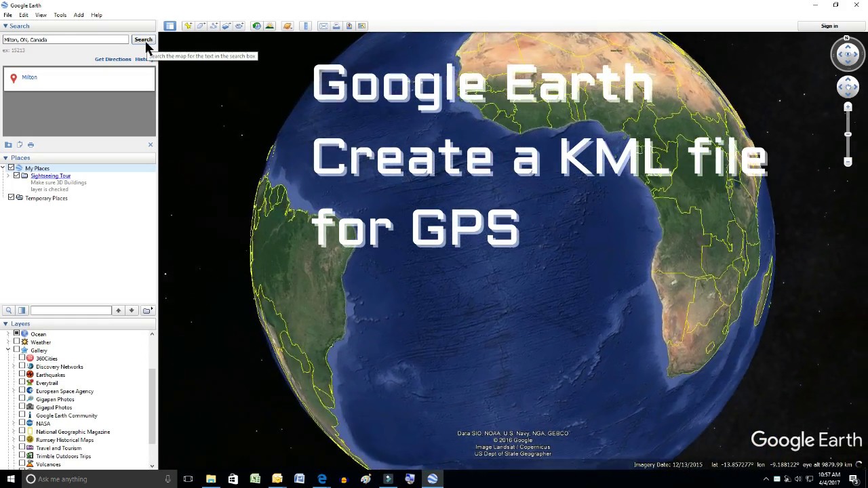Copy search results to clipboard icon
Viewport: 868px width, 488px height.
tap(20, 144)
